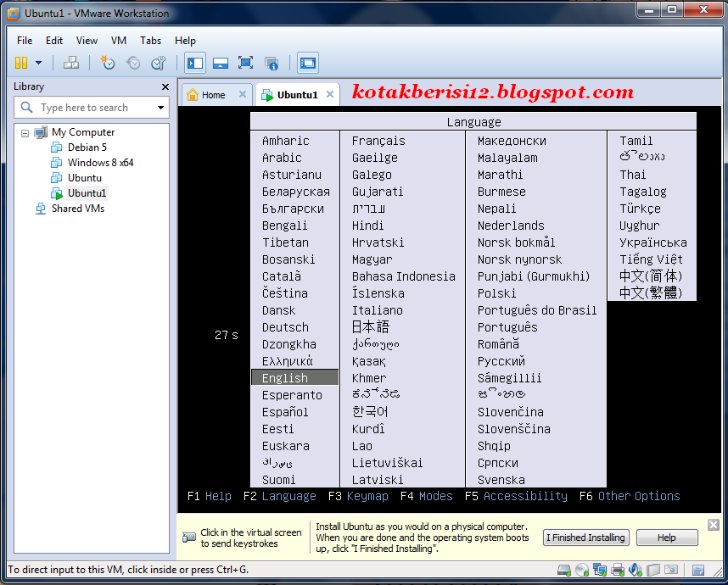The height and width of the screenshot is (585, 728).
Task: Click F2 Language in boot menu
Action: (279, 496)
